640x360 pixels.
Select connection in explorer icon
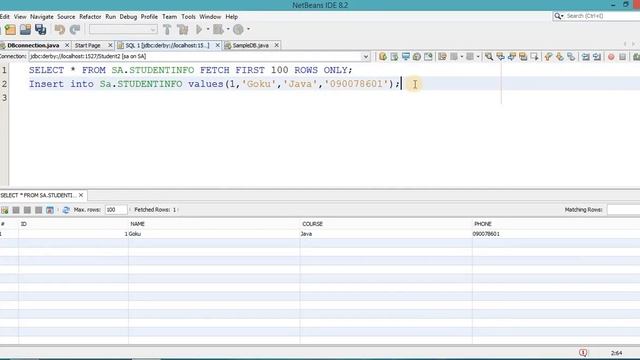pos(405,57)
